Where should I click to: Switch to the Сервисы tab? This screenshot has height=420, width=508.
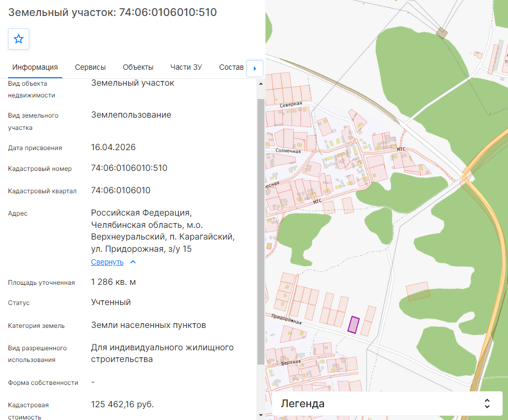coord(90,67)
